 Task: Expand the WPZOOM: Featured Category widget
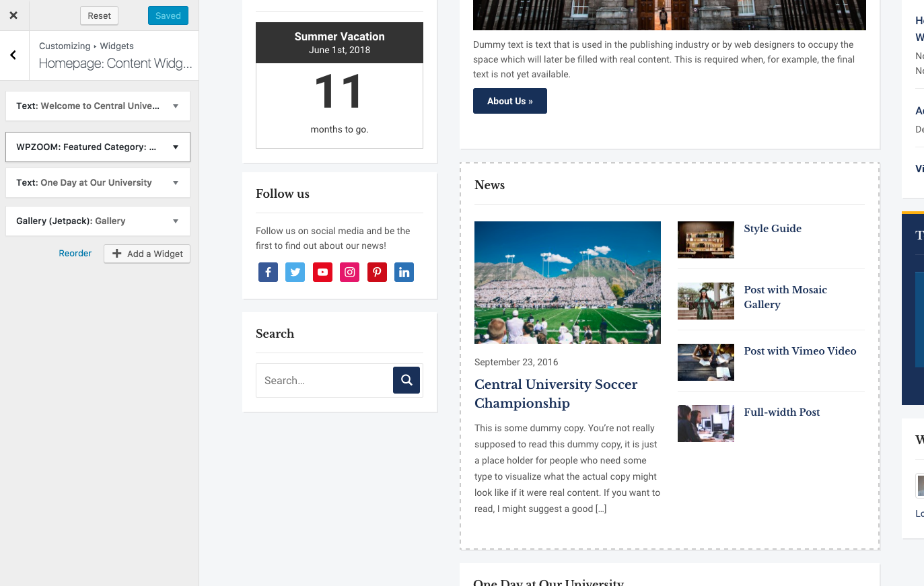pyautogui.click(x=98, y=147)
